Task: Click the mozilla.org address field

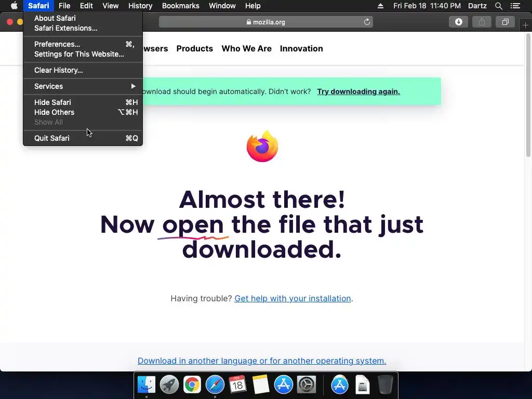Action: tap(265, 22)
